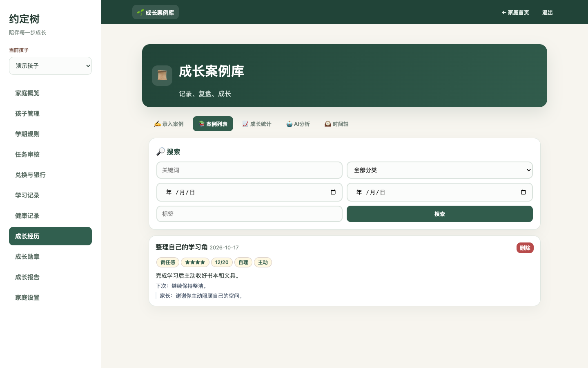The width and height of the screenshot is (588, 368).
Task: Open 健康记录 in the sidebar
Action: 50,216
